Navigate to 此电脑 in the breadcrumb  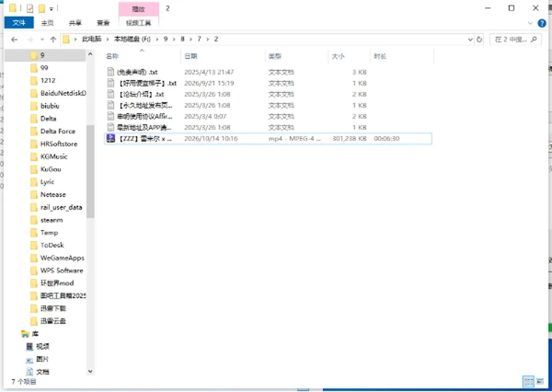click(x=91, y=39)
